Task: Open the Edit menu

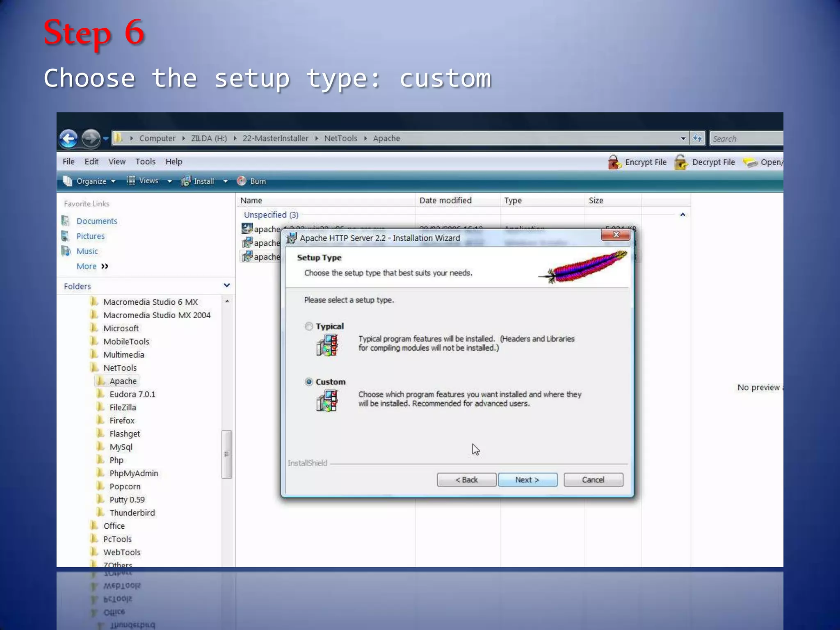Action: click(91, 162)
